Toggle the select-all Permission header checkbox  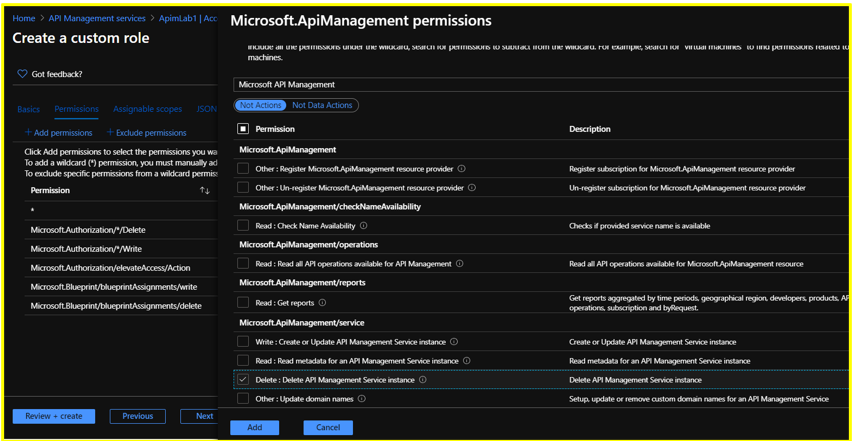(243, 129)
